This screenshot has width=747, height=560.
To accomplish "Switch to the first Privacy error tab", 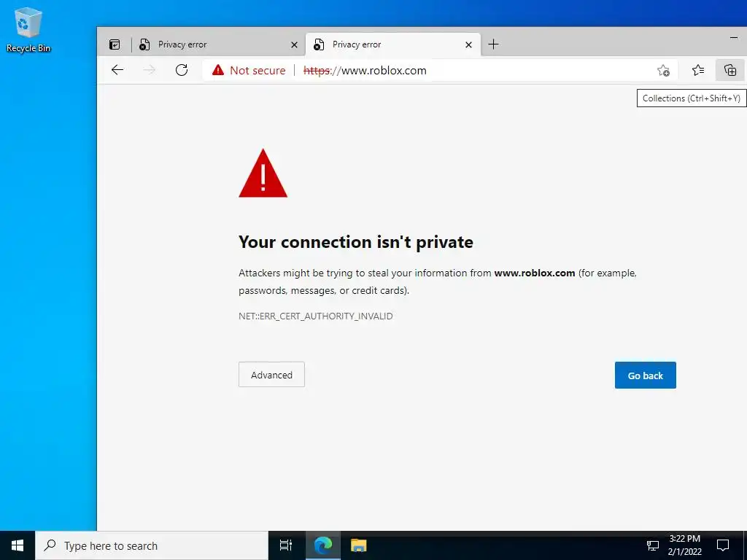I will point(217,44).
